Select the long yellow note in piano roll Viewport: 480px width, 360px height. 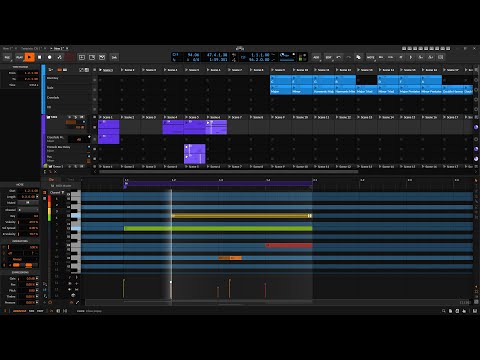click(242, 216)
